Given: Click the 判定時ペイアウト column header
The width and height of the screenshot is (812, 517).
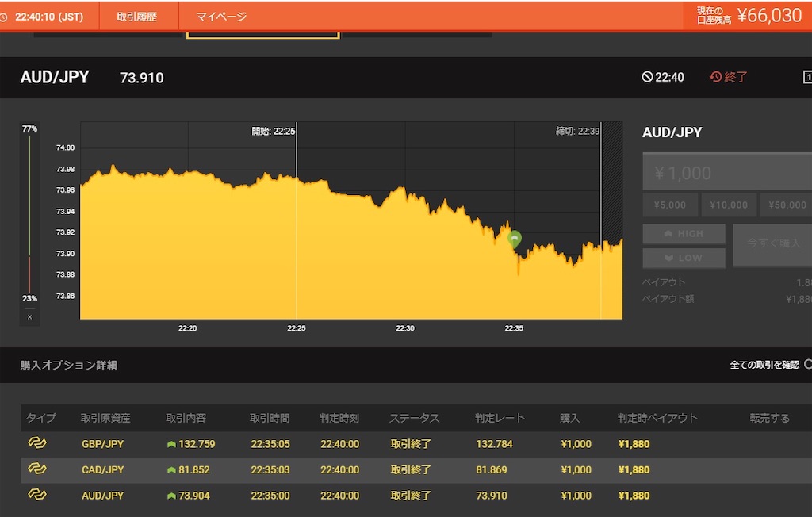Looking at the screenshot, I should 657,418.
